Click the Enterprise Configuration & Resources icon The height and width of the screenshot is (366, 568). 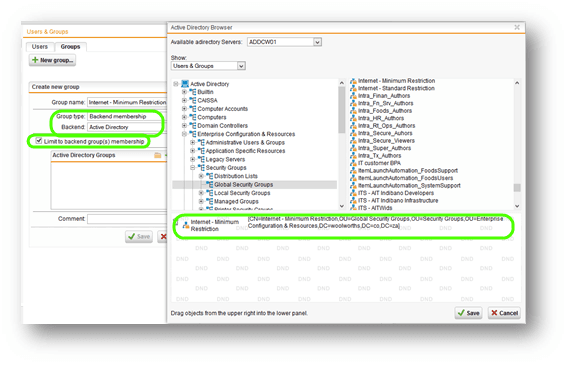tap(193, 134)
